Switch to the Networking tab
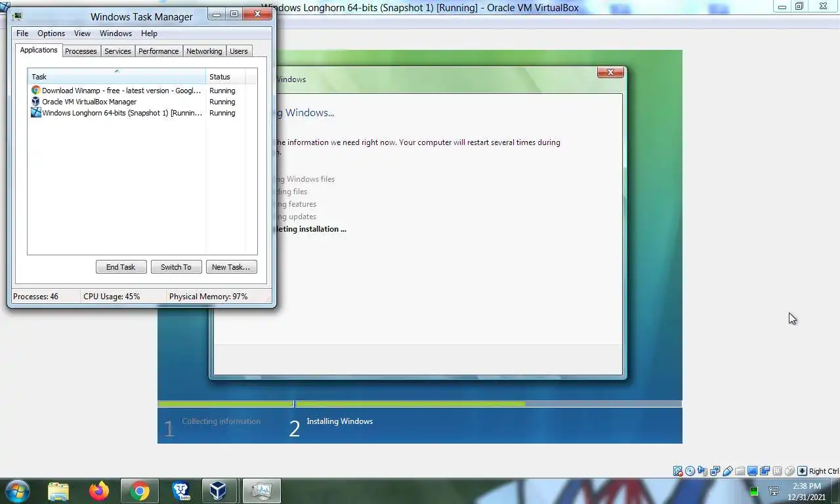 (204, 51)
